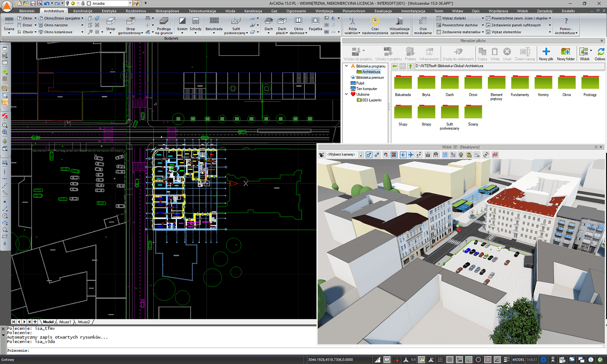Switch to the Arkusz1 sheet tab
The width and height of the screenshot is (607, 364).
click(65, 322)
